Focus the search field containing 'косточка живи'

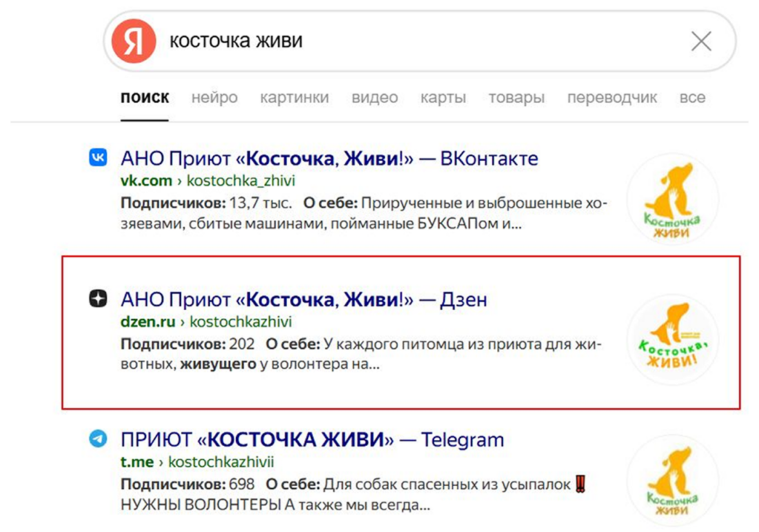pos(420,41)
